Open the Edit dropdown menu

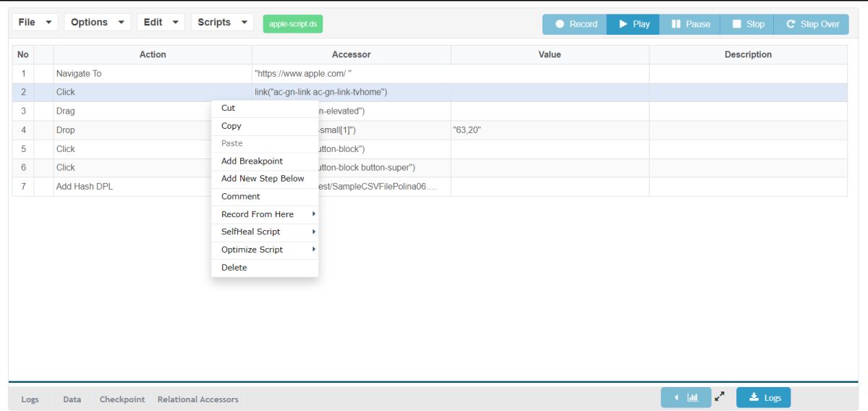click(x=161, y=22)
